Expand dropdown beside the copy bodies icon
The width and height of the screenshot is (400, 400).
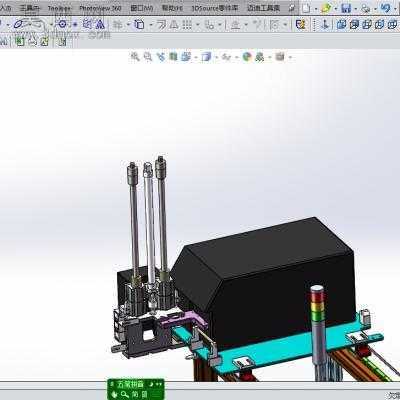tap(151, 25)
